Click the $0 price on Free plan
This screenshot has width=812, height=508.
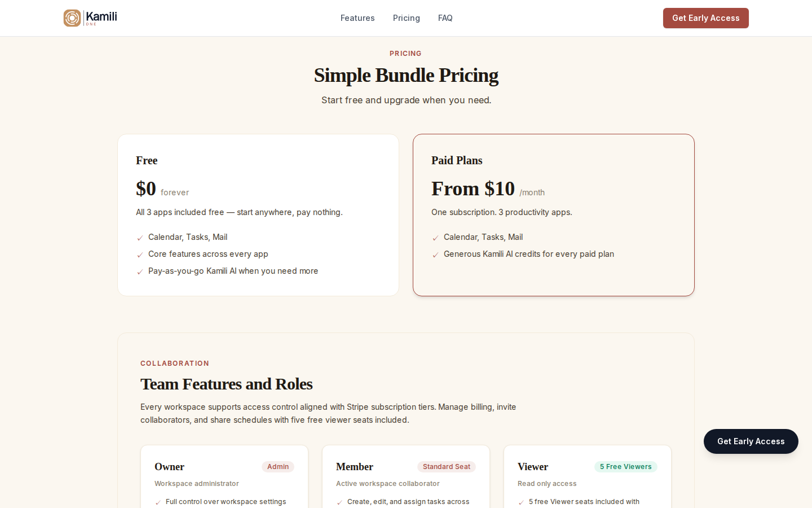coord(146,189)
